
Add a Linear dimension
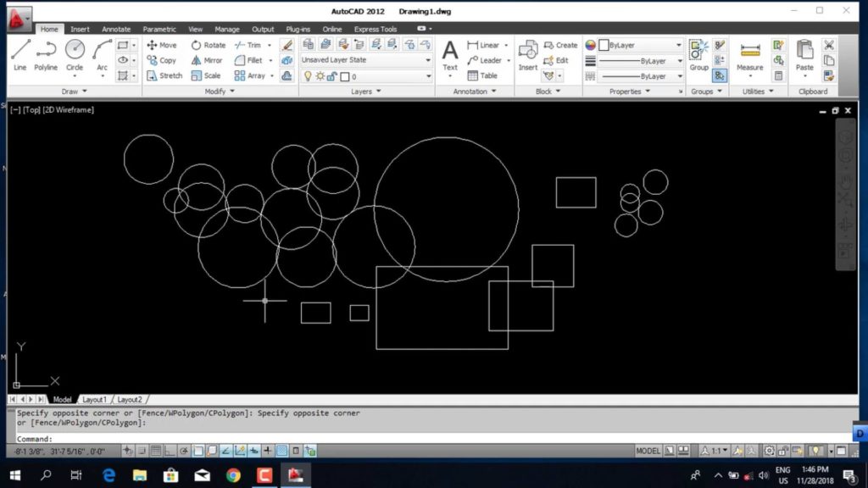[483, 45]
